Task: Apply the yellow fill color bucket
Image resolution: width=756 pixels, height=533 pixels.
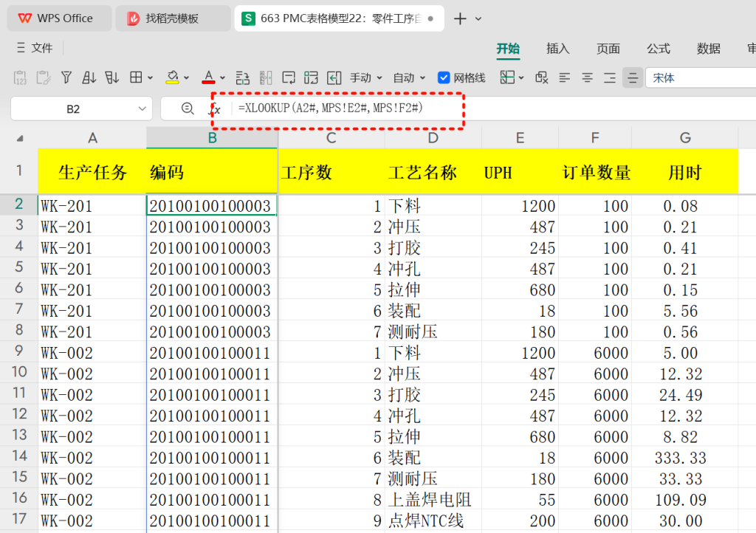Action: pyautogui.click(x=172, y=78)
